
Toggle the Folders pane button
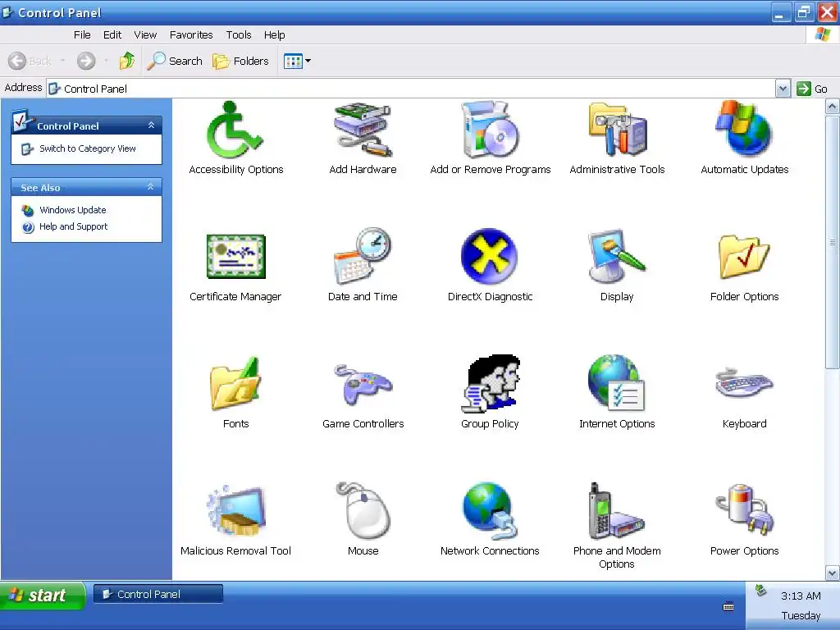point(240,61)
